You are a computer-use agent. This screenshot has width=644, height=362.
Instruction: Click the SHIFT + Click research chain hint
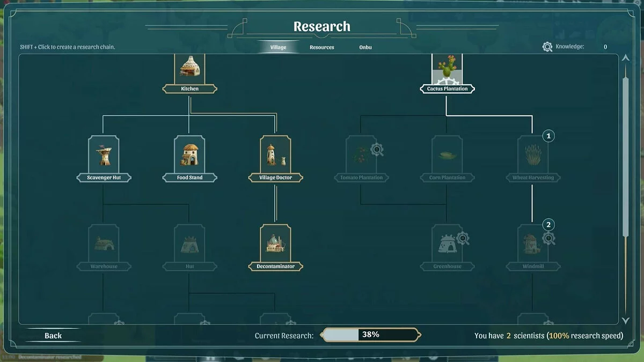pyautogui.click(x=68, y=47)
